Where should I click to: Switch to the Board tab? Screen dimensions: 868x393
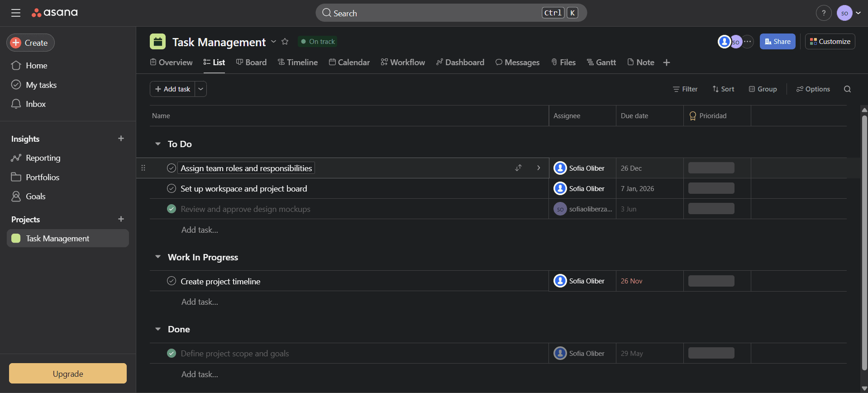[251, 62]
